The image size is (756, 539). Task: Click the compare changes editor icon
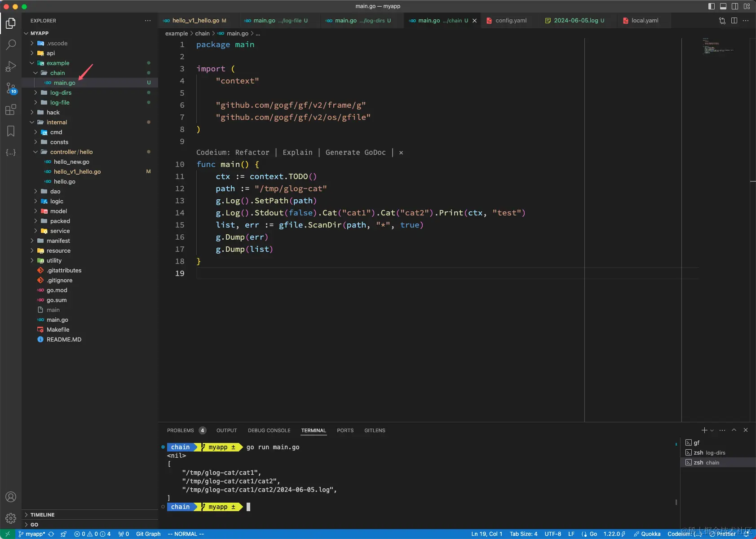pyautogui.click(x=722, y=21)
